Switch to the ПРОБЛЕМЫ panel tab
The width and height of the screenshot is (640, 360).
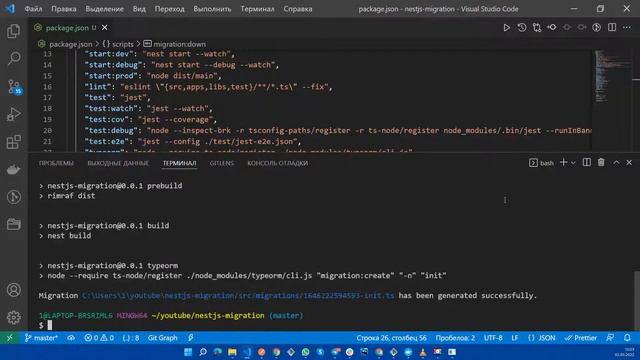pyautogui.click(x=56, y=163)
